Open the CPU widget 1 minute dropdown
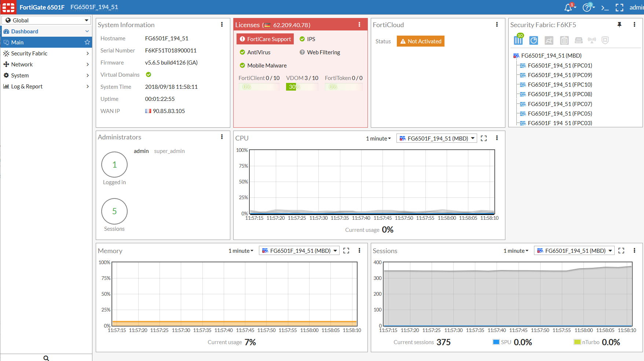644x361 pixels. tap(378, 138)
